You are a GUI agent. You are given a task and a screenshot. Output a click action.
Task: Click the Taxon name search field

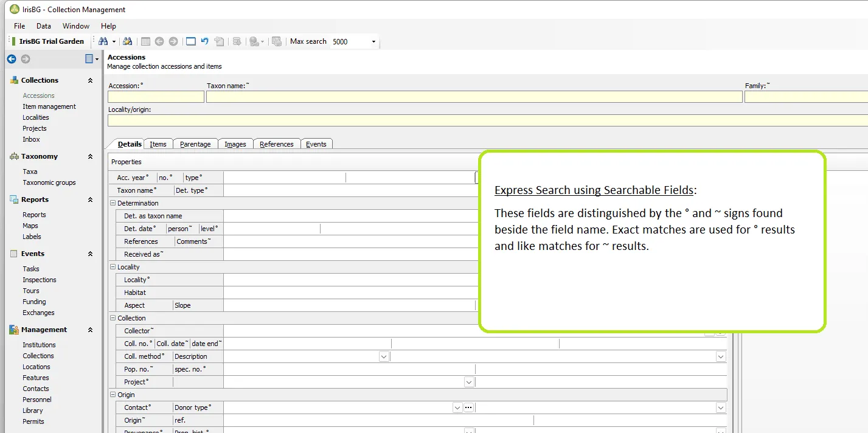pyautogui.click(x=474, y=97)
